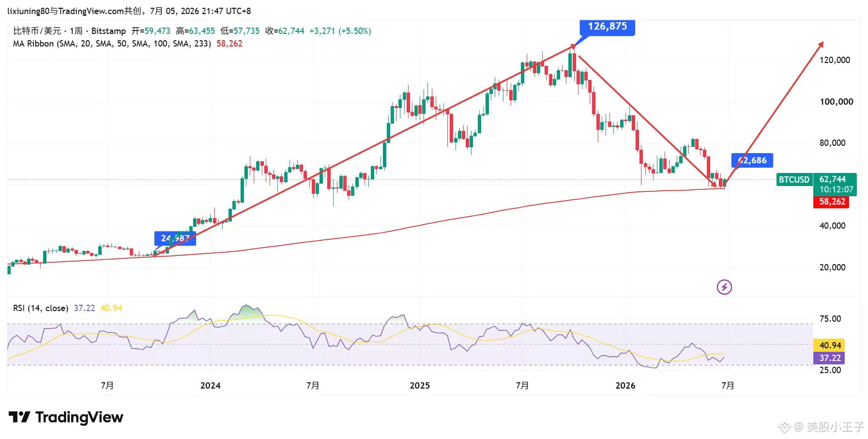Select the 高=63,455 high value
868x439 pixels.
coord(195,31)
